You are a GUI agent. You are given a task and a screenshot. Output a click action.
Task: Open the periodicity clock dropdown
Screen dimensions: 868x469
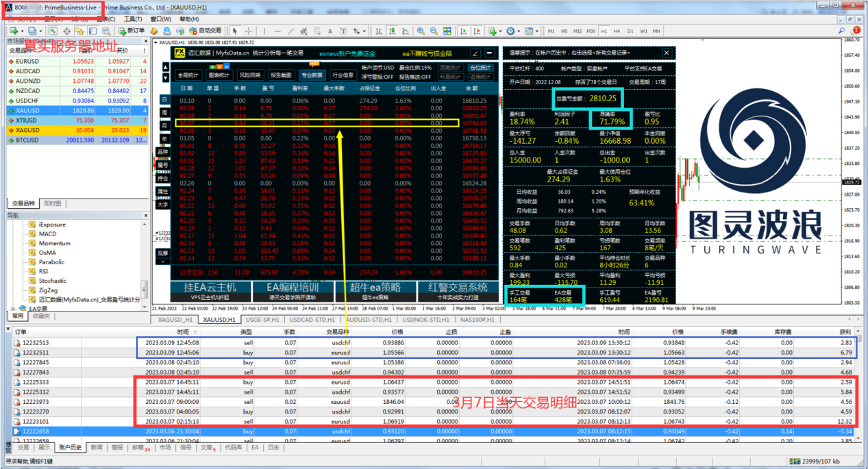point(512,31)
